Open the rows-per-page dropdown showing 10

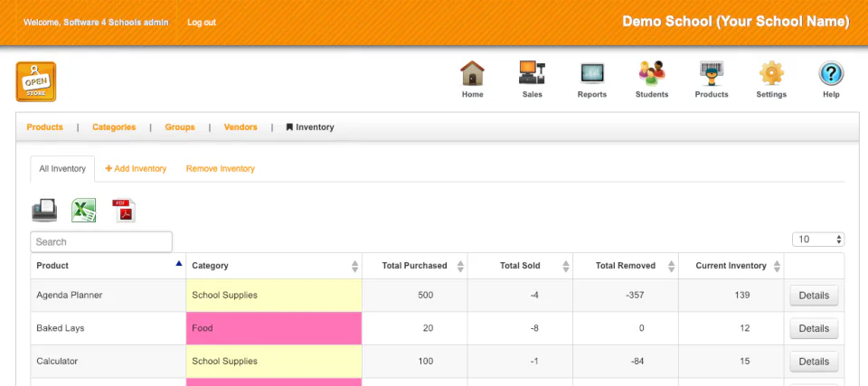click(x=818, y=240)
